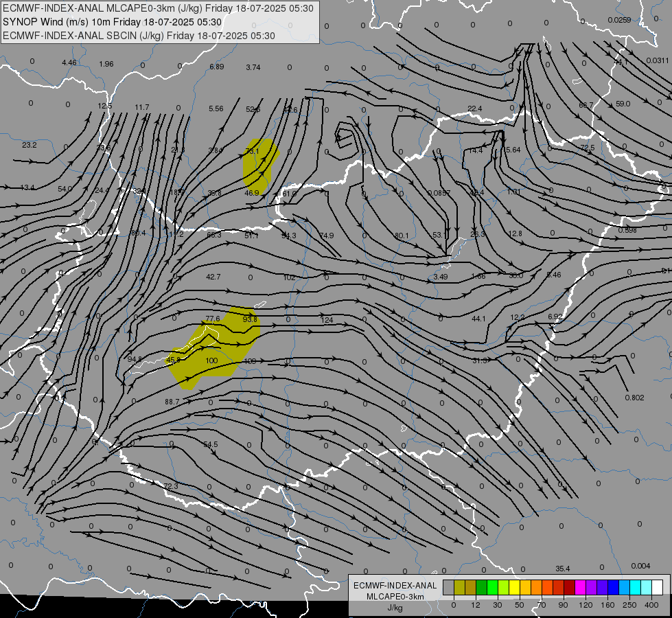672x618 pixels.
Task: Select the SYNOP Wind 10m title line
Action: (113, 22)
